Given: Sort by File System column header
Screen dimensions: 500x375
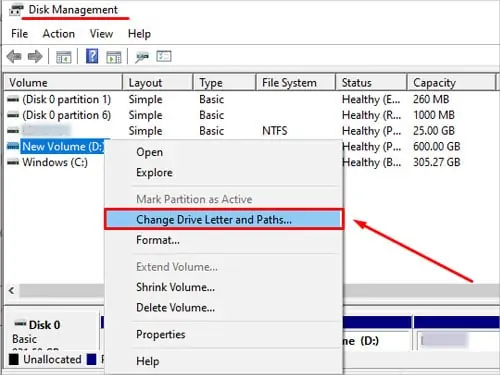Looking at the screenshot, I should [296, 83].
